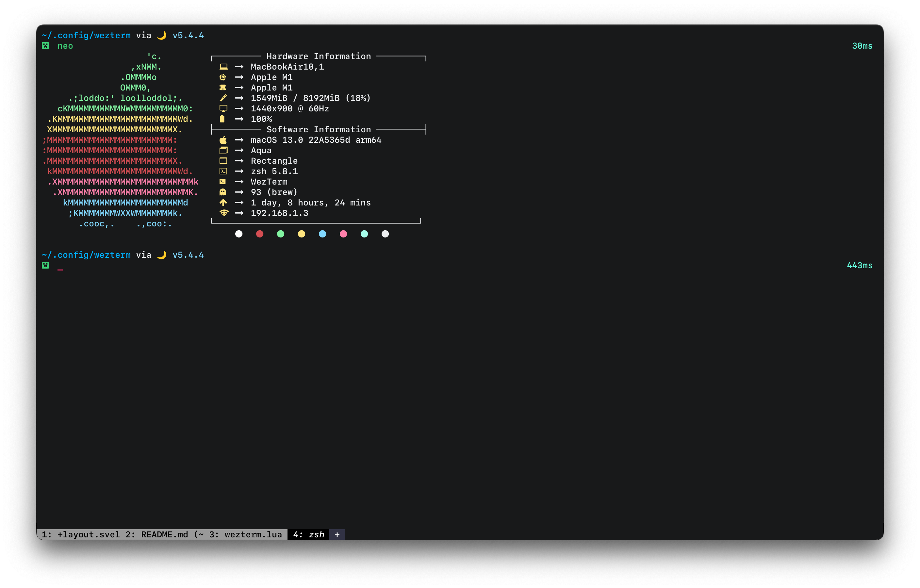Click the monitor icon beside 1440x900
The image size is (920, 588).
click(223, 108)
